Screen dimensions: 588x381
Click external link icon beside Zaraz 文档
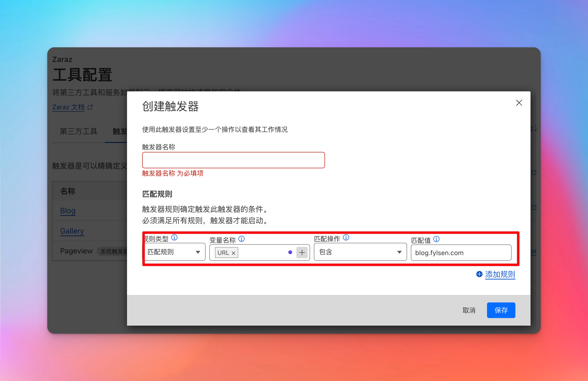click(x=90, y=107)
